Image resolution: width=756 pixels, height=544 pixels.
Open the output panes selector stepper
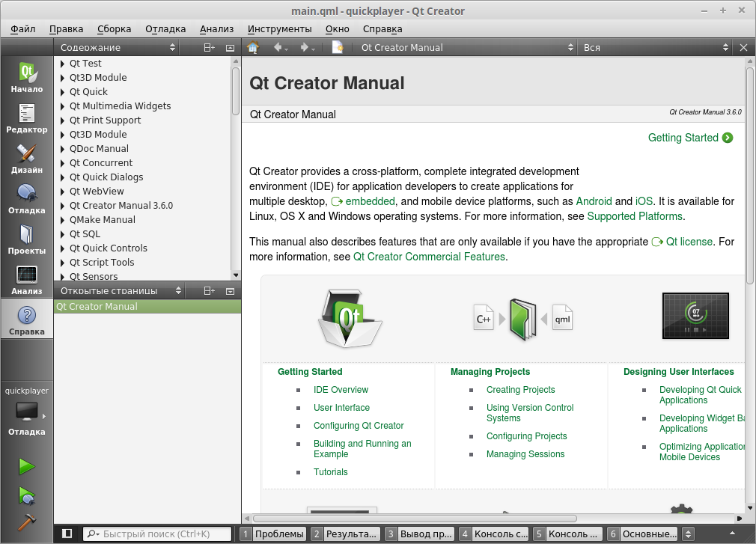[x=689, y=534]
